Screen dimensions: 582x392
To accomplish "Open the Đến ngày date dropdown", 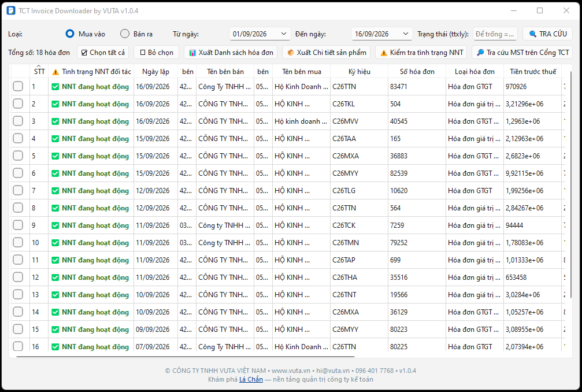I will coord(405,34).
